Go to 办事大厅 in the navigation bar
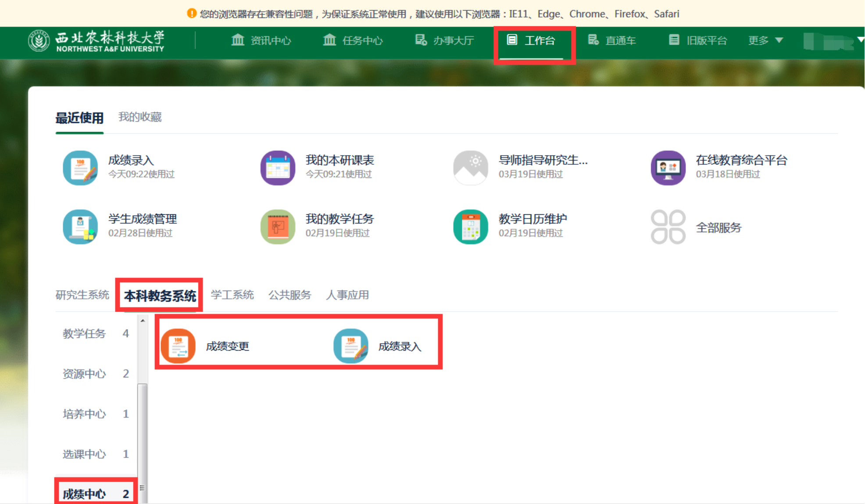 point(444,40)
